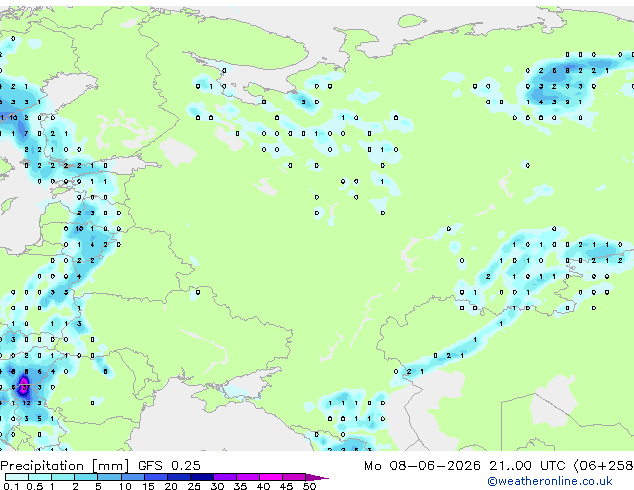Select the dark navy 25–30 legend swatch

pyautogui.click(x=202, y=477)
